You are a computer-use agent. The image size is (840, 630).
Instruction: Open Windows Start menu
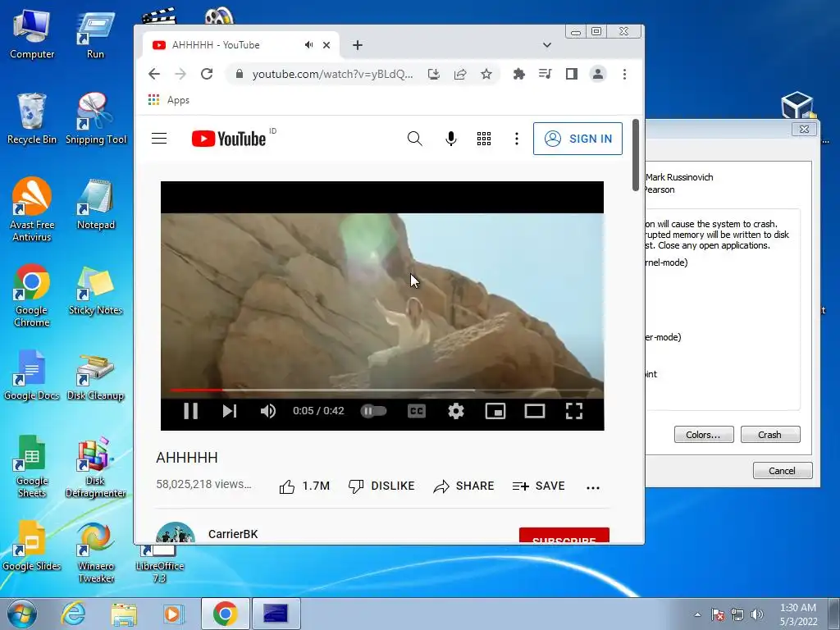(22, 614)
